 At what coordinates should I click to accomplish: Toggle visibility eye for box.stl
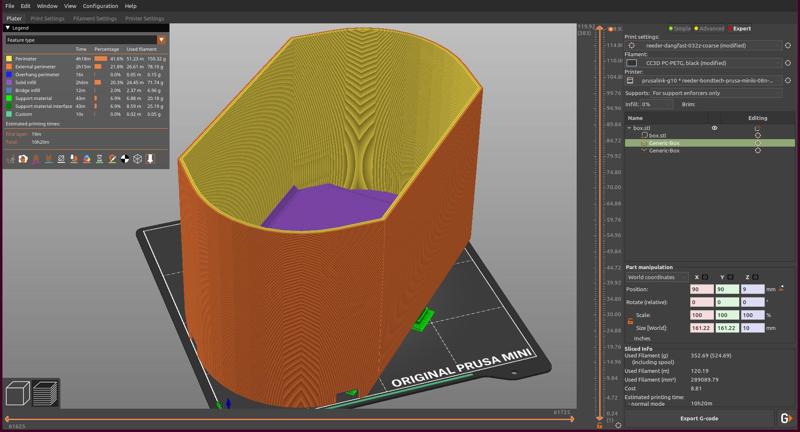[x=714, y=128]
